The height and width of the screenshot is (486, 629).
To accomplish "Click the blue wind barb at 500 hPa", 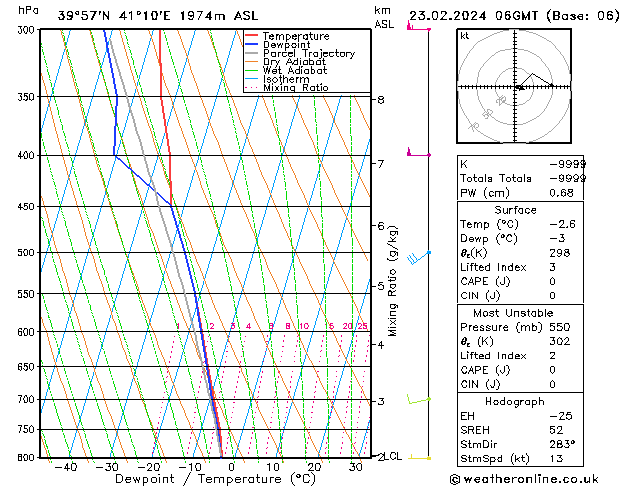I will click(418, 257).
